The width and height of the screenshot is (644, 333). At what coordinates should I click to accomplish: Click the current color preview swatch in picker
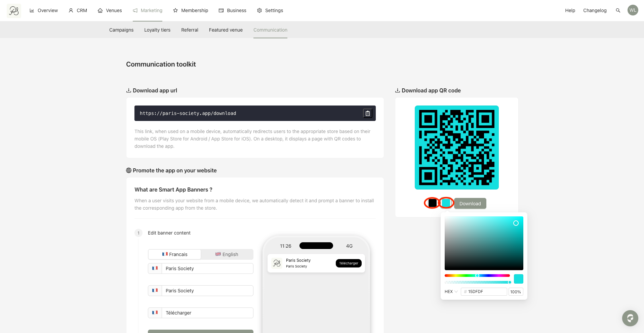pyautogui.click(x=519, y=279)
